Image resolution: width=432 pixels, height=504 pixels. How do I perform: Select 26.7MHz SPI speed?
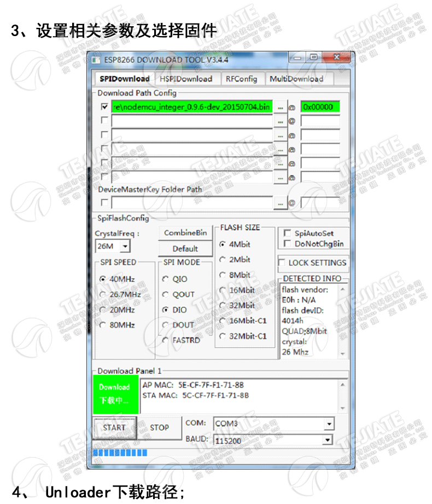[120, 295]
